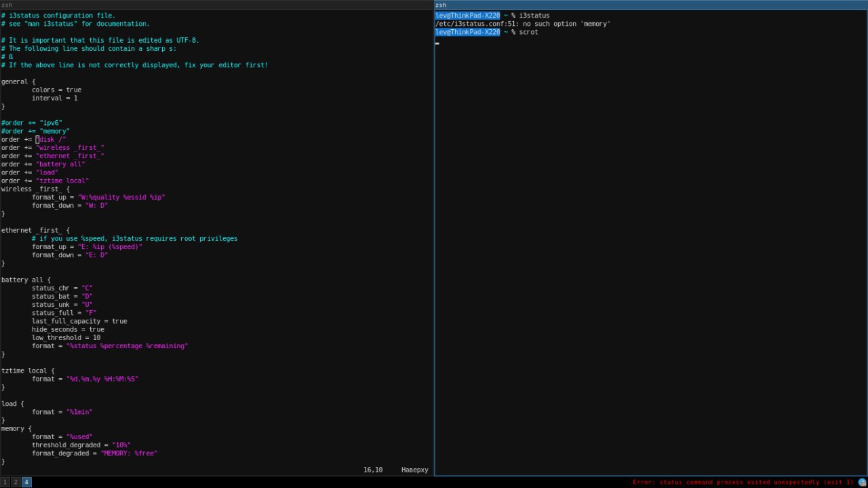This screenshot has height=488, width=868.
Task: Click the 'format = "%1min"' line
Action: click(x=62, y=411)
